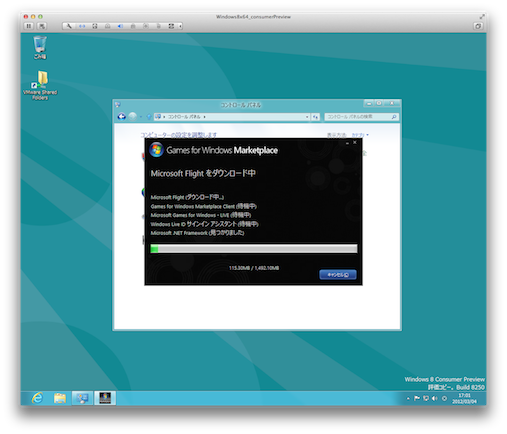Screen dimensions: 507x434
Task: Open the VMware Shared Folders shortcut
Action: pyautogui.click(x=40, y=85)
